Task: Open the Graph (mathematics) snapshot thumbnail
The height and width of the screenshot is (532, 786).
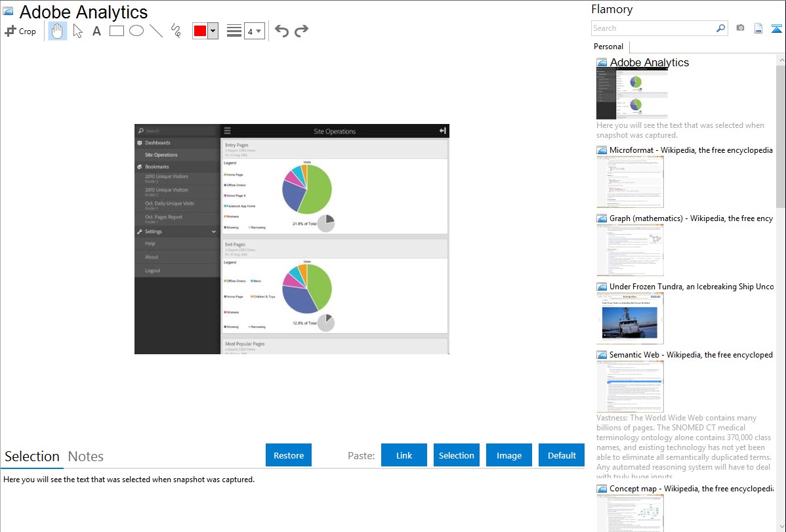Action: click(x=630, y=250)
